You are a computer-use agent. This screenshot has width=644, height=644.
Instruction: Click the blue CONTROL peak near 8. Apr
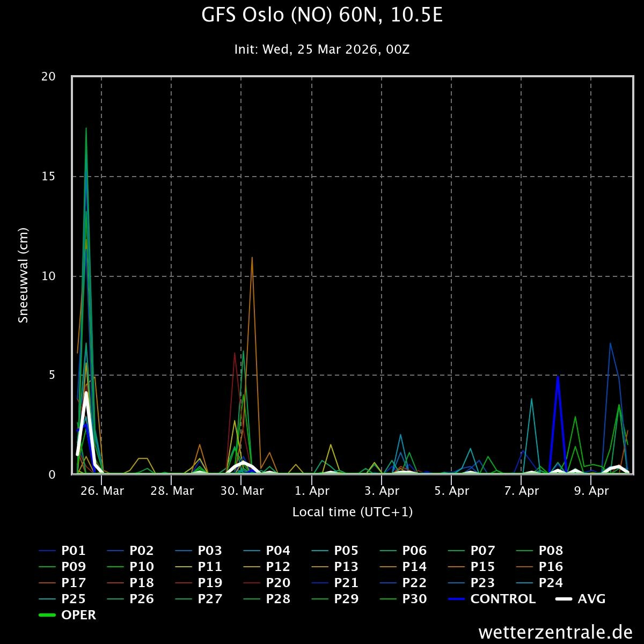[x=558, y=377]
